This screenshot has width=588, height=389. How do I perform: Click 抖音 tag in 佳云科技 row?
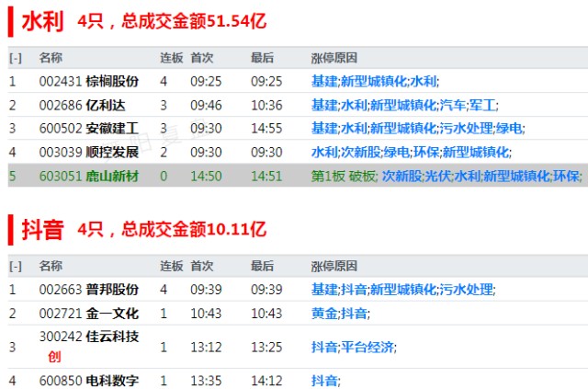(324, 347)
